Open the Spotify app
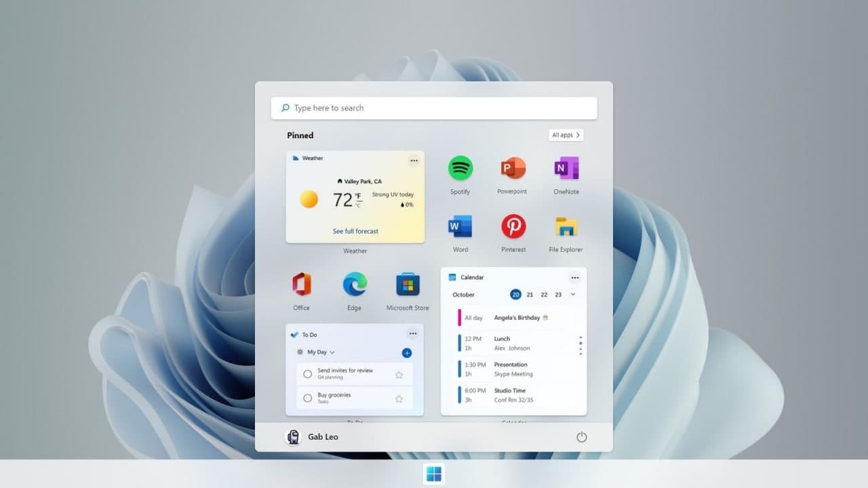The image size is (868, 488). pyautogui.click(x=460, y=168)
